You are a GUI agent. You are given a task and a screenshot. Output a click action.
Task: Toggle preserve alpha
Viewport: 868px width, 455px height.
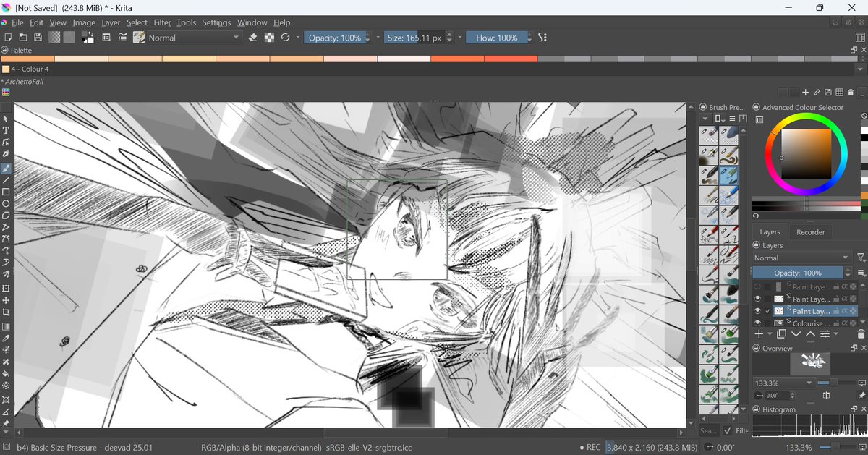coord(269,38)
